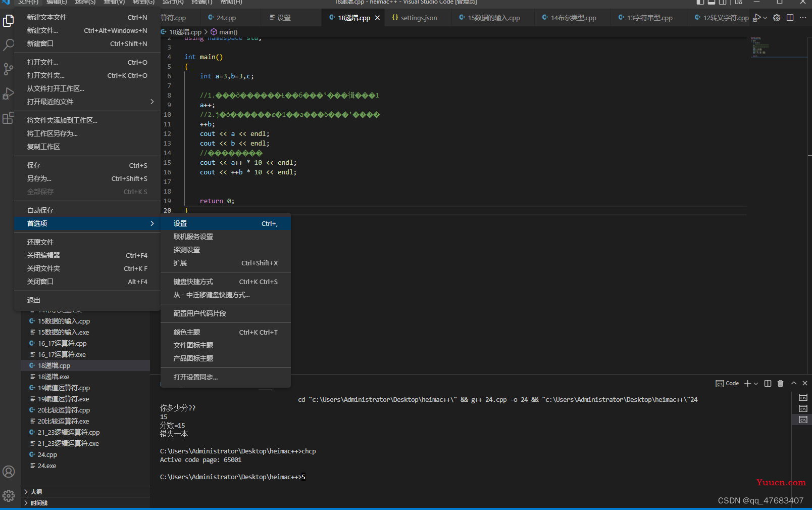
Task: Open the Manage gear in activity bar
Action: (x=9, y=496)
